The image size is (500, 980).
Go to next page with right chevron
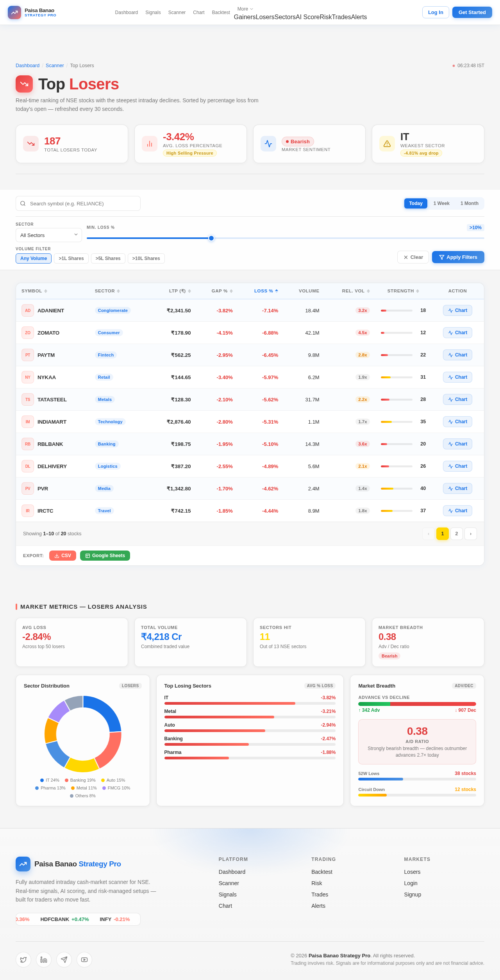471,534
